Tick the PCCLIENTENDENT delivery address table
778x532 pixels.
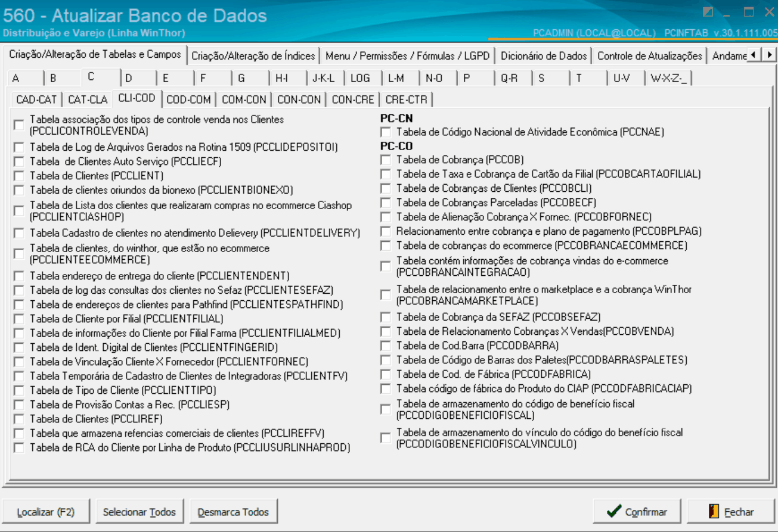pyautogui.click(x=19, y=276)
